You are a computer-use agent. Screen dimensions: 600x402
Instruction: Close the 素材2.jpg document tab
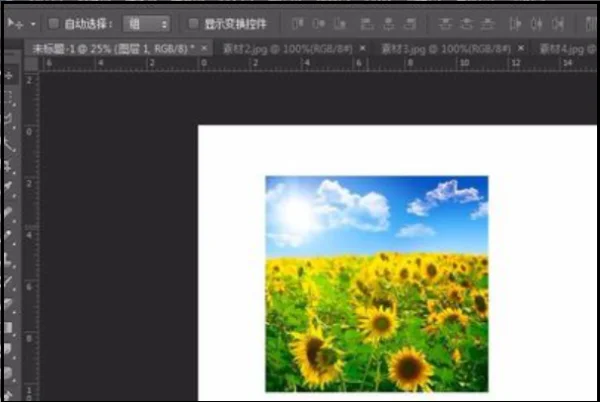(362, 48)
